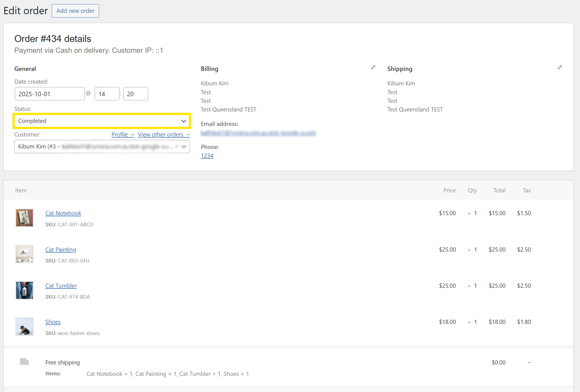Open the customer Profile link
The image size is (580, 392).
click(123, 135)
